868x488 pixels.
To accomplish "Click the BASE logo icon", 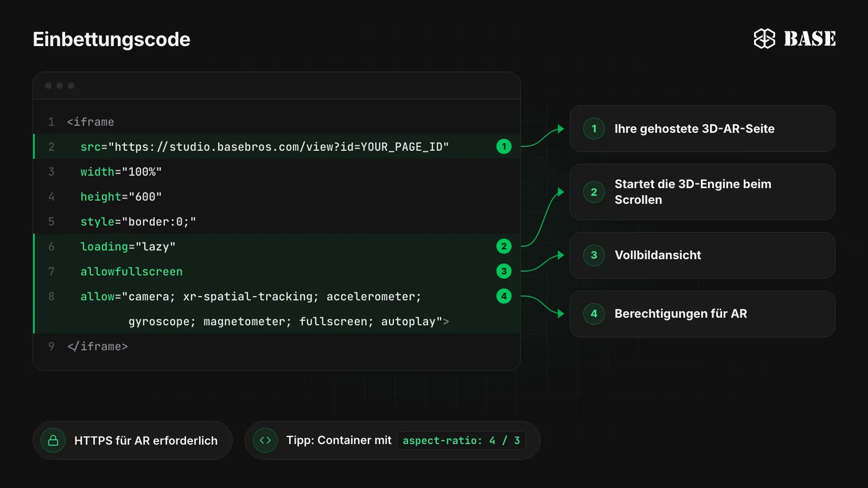I will (x=764, y=38).
